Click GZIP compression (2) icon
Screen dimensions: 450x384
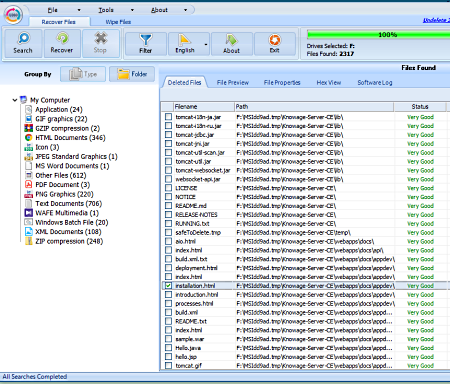coord(29,128)
